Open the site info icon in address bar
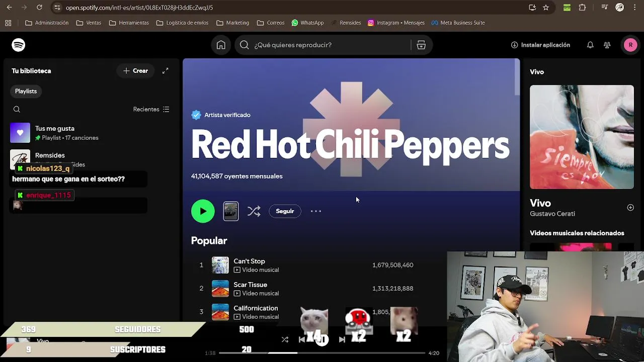The image size is (644, 362). pos(57,8)
